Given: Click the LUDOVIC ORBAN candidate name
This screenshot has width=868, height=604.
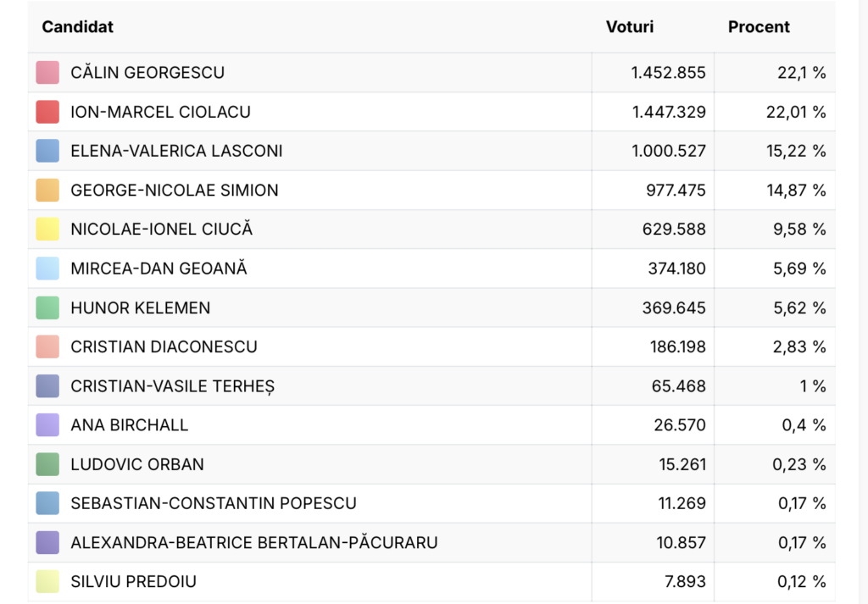Looking at the screenshot, I should tap(137, 464).
